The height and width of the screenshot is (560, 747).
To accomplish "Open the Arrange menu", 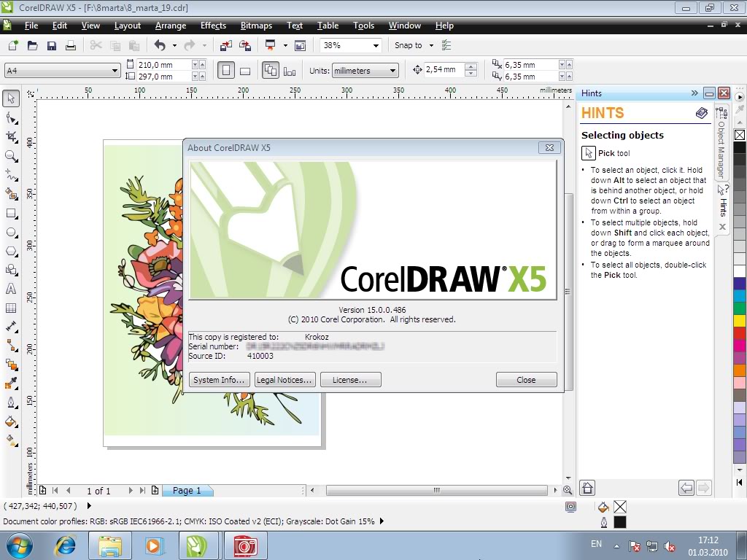I will click(x=170, y=26).
